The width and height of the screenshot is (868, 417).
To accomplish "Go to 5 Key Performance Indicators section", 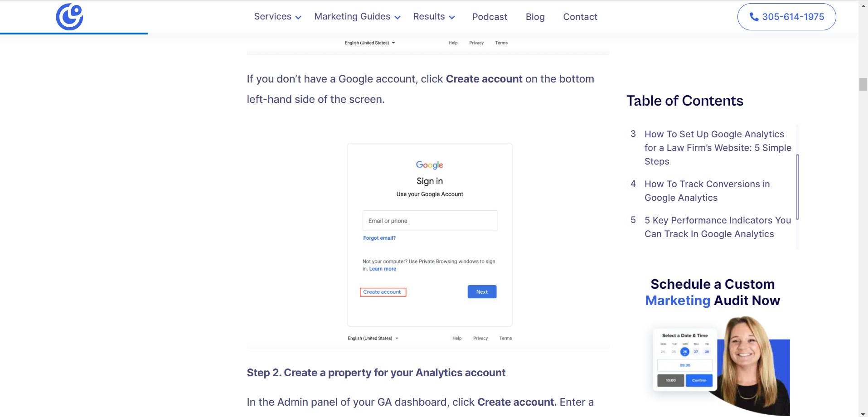I will [x=718, y=227].
